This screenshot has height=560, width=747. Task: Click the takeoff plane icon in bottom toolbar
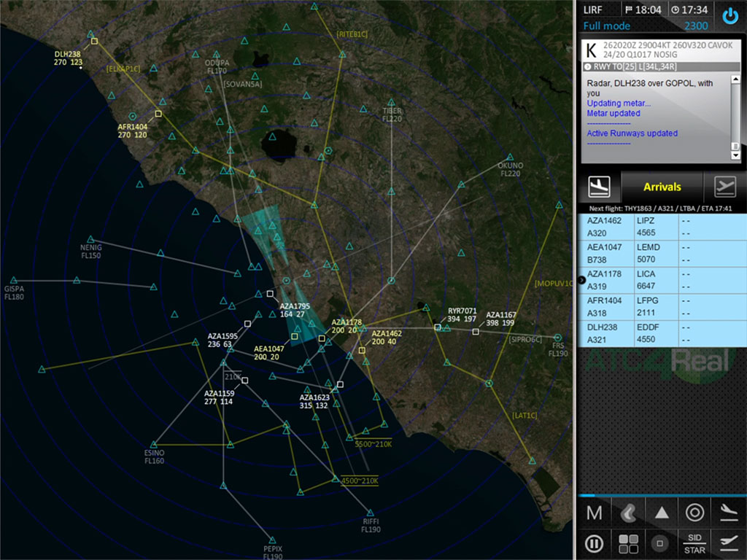click(729, 542)
